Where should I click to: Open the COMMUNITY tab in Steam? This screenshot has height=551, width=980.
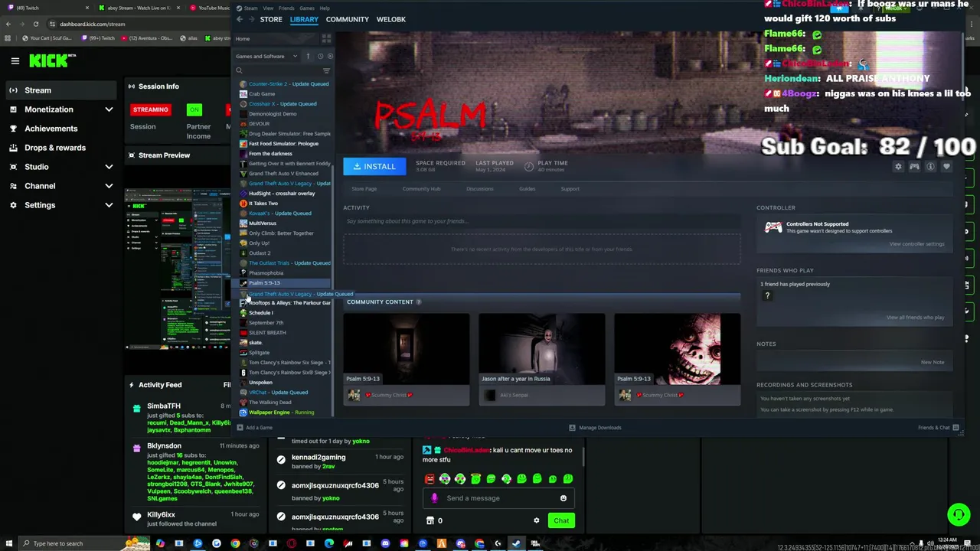(x=347, y=19)
